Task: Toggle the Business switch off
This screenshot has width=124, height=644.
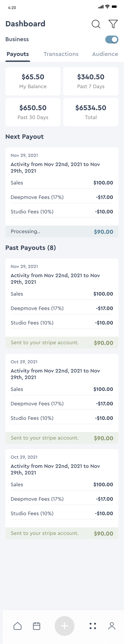Action: click(x=112, y=39)
